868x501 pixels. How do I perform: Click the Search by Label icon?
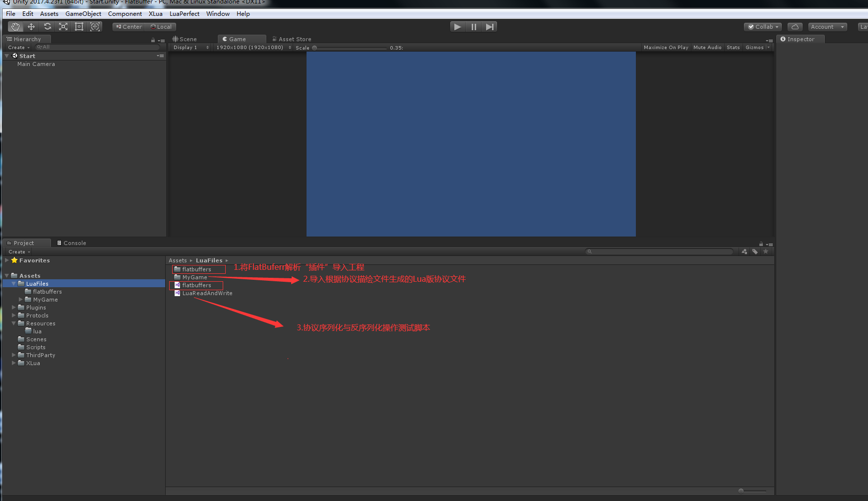pos(755,251)
